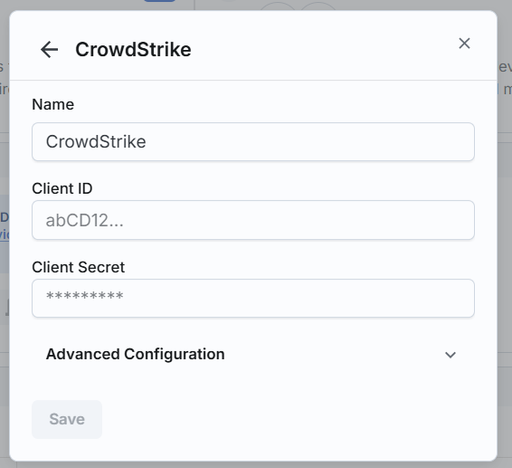Viewport: 512px width, 468px height.
Task: Go back using the left arrow icon
Action: pyautogui.click(x=49, y=50)
